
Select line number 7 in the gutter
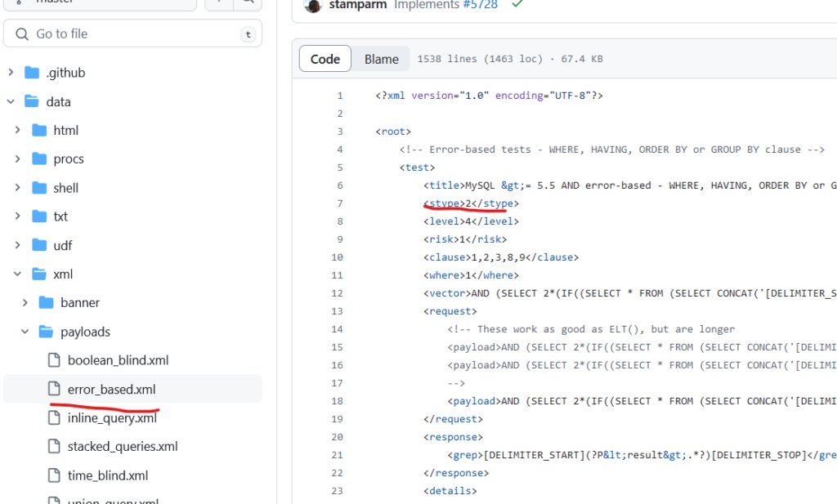(x=339, y=203)
